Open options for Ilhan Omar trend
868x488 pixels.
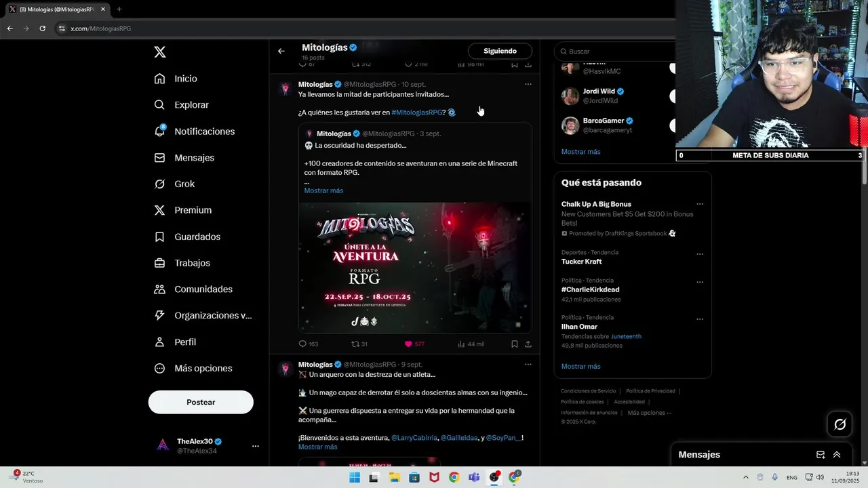(700, 319)
